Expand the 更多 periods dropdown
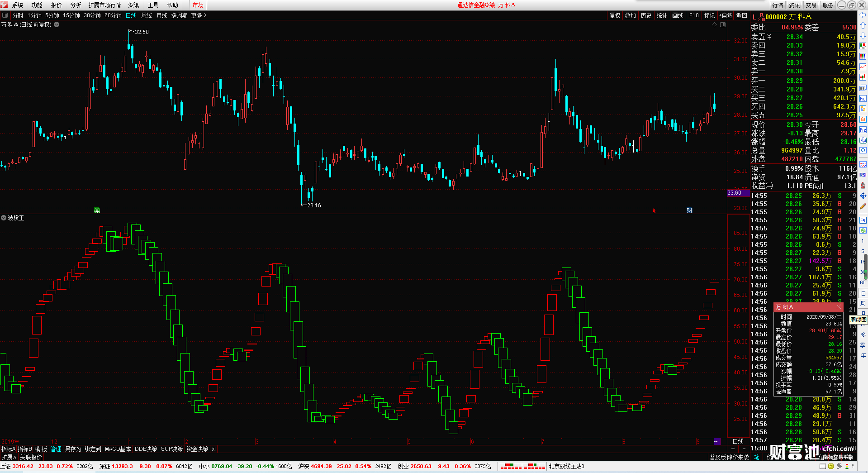 [199, 15]
